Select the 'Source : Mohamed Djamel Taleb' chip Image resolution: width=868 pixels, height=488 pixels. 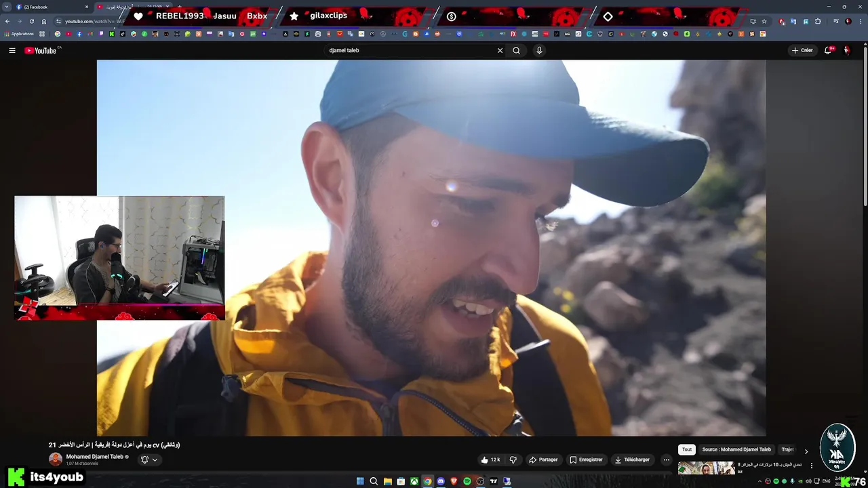coord(736,449)
